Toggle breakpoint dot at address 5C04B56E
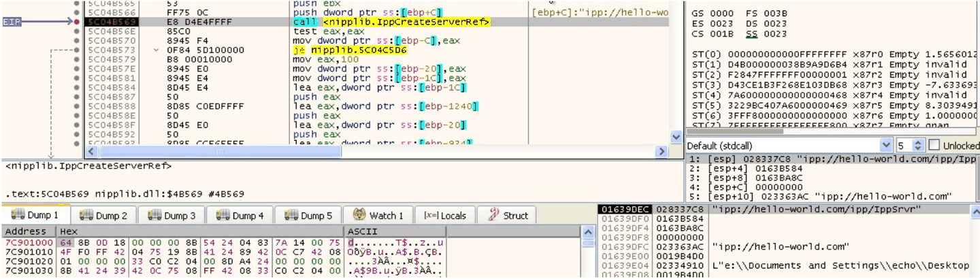 click(77, 31)
